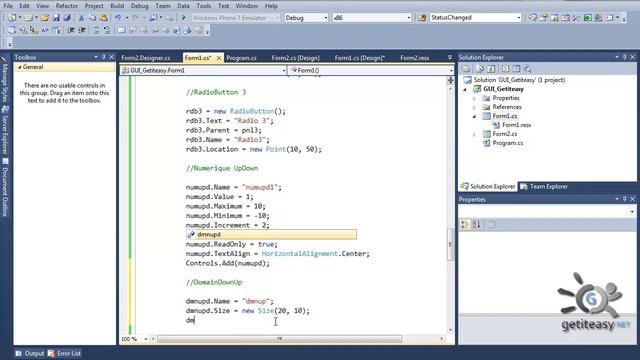Open the Build menu
Screen dimensions: 640x360
pos(117,6)
